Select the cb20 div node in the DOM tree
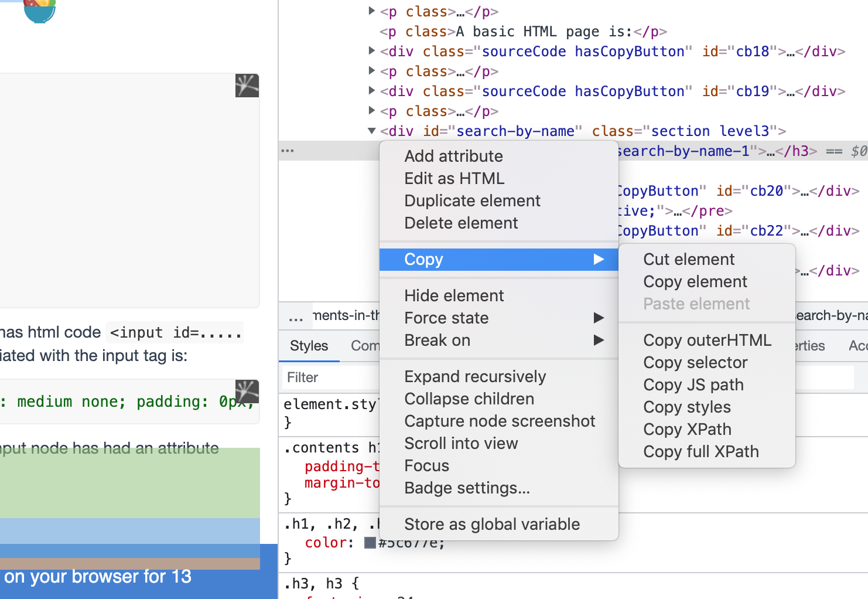The height and width of the screenshot is (599, 868). click(x=739, y=190)
